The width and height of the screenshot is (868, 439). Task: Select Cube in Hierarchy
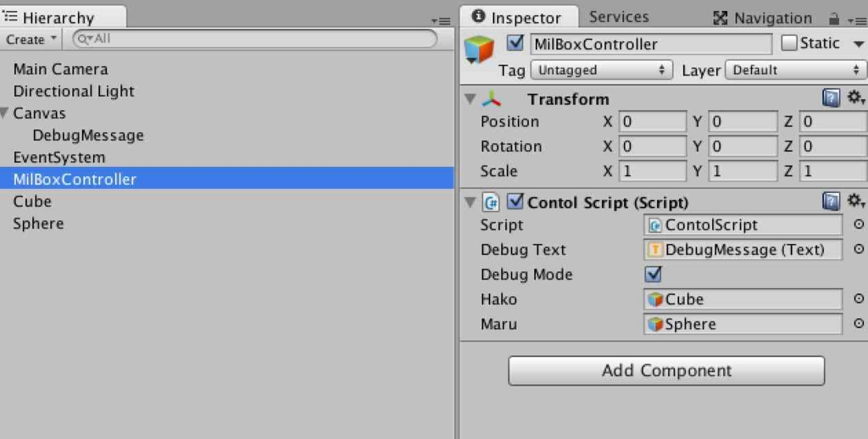32,202
